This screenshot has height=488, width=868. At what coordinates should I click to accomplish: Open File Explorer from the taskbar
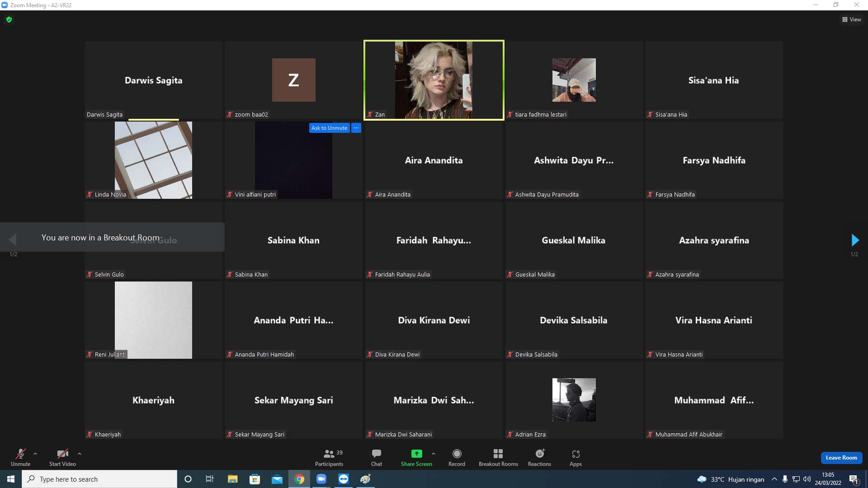point(232,479)
